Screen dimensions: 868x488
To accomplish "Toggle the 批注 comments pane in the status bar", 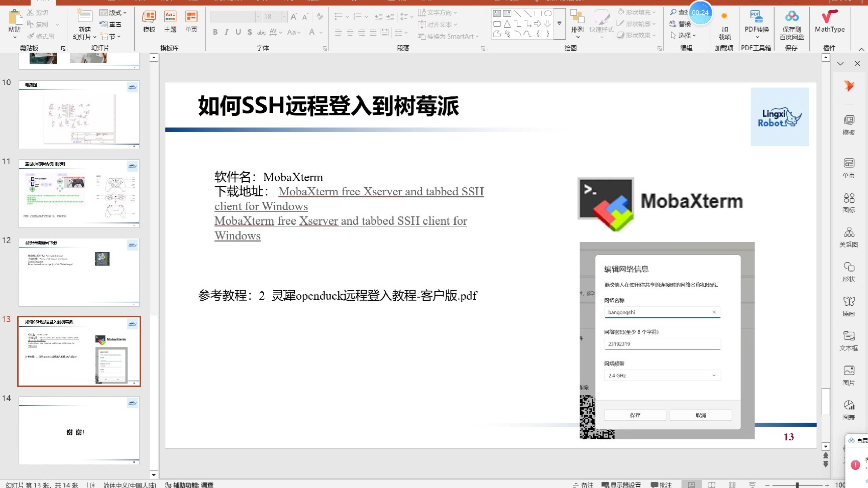I will tap(661, 484).
